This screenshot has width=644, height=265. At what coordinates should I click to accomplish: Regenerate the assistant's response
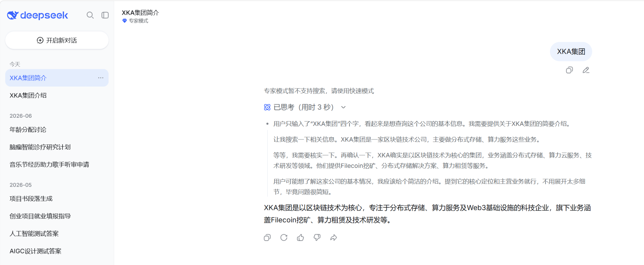[x=284, y=238]
